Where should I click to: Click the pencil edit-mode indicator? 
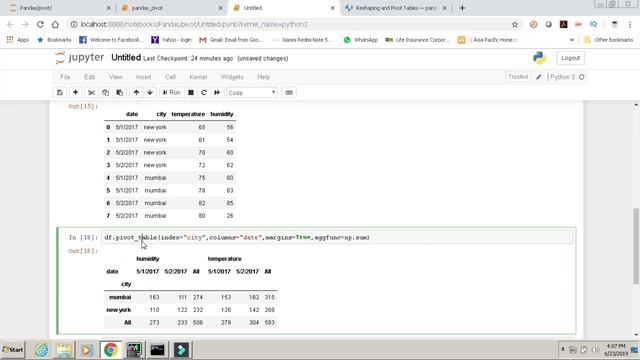coord(539,77)
